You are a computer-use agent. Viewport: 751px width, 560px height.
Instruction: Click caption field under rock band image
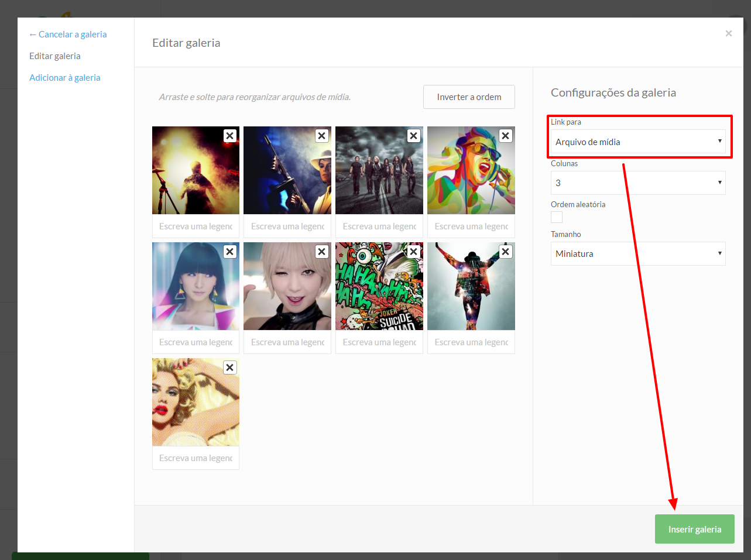(379, 226)
